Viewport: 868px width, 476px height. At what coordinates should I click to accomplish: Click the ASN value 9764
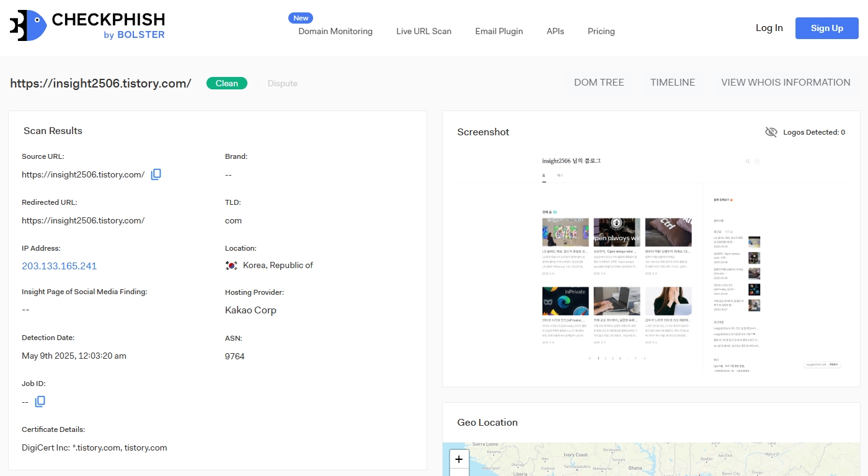point(235,356)
